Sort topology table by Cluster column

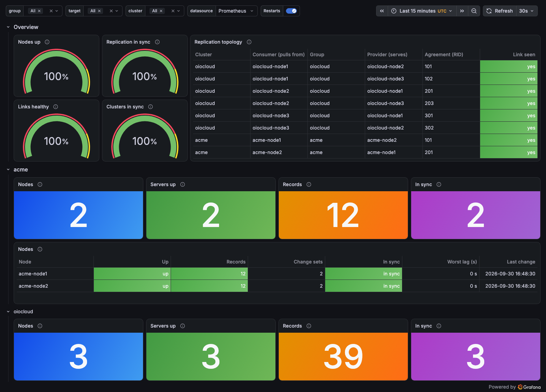(x=203, y=55)
